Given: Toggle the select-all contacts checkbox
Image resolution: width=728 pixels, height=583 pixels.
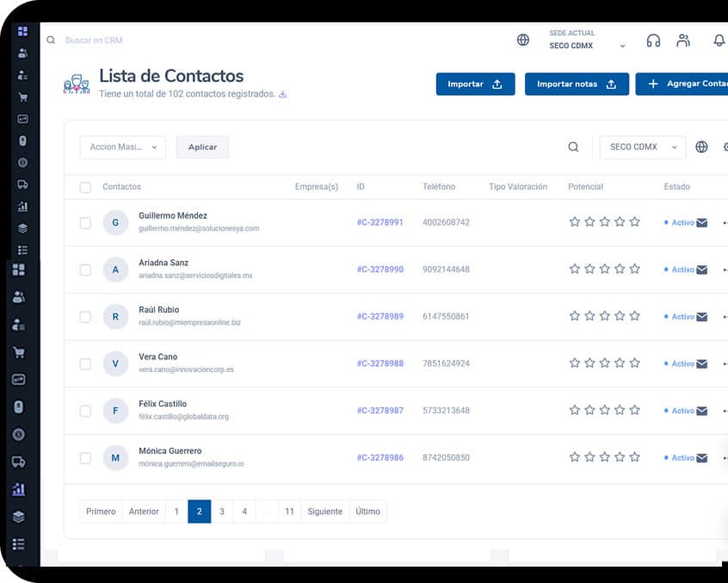Looking at the screenshot, I should tap(85, 187).
